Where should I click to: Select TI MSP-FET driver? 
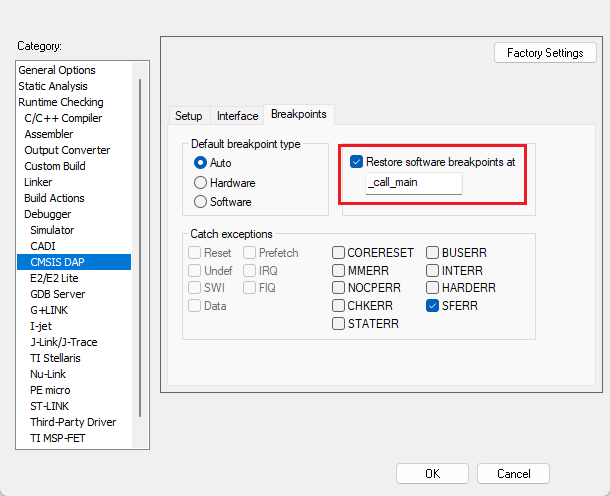click(74, 438)
